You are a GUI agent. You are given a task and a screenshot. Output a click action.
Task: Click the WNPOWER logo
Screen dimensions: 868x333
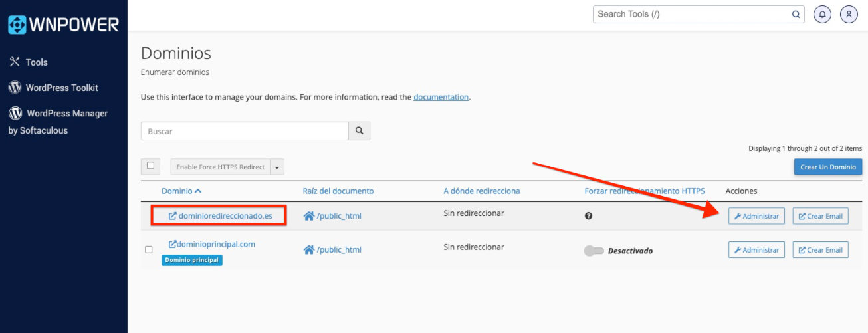(63, 25)
